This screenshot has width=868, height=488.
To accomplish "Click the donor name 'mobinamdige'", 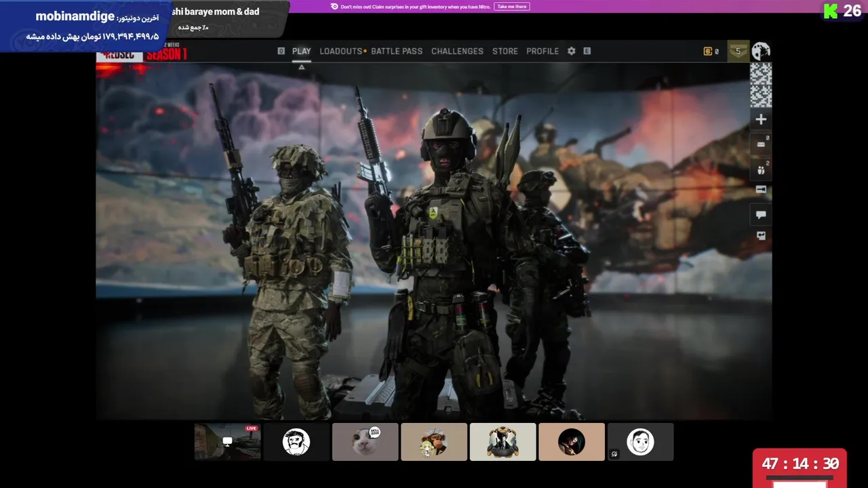I will coord(75,16).
